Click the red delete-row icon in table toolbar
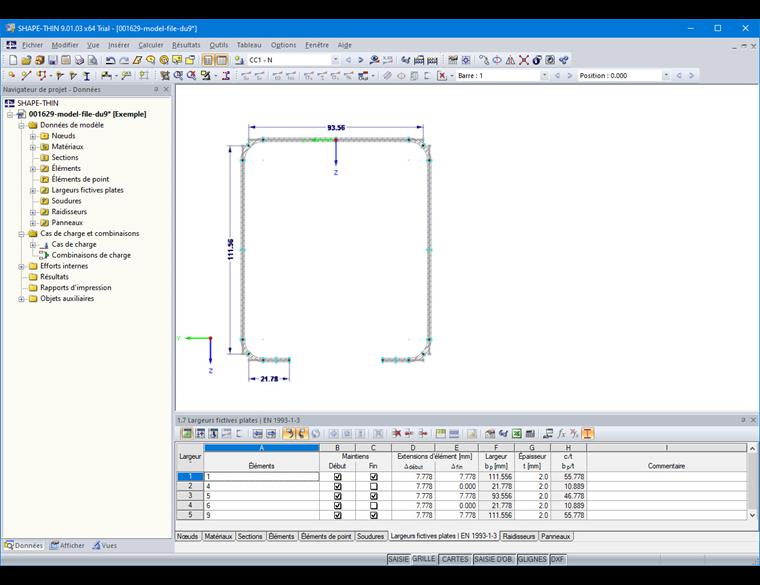Viewport: 760px width, 585px height. pos(396,434)
